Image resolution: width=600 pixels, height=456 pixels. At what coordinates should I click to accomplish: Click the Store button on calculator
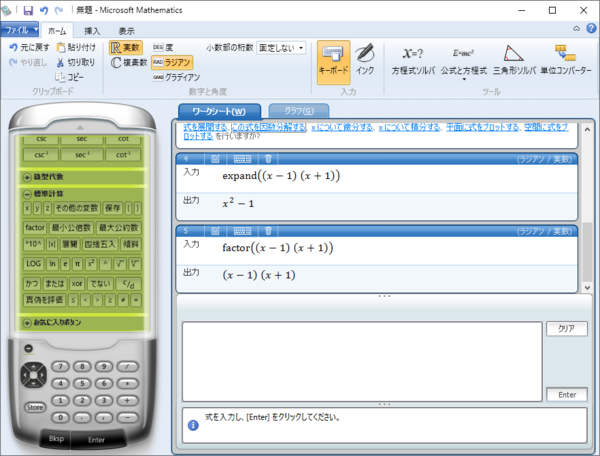(x=35, y=407)
